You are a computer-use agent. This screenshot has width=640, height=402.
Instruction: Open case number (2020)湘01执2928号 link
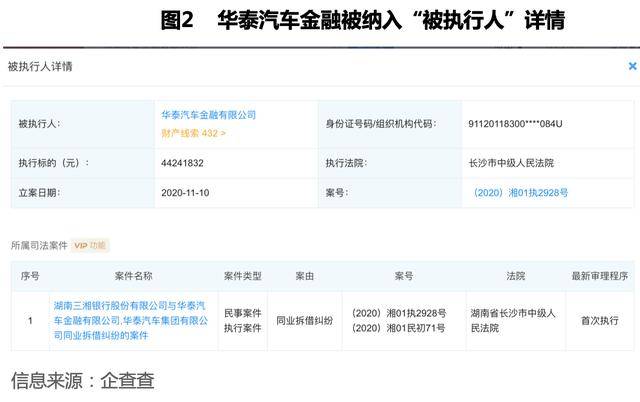(520, 193)
